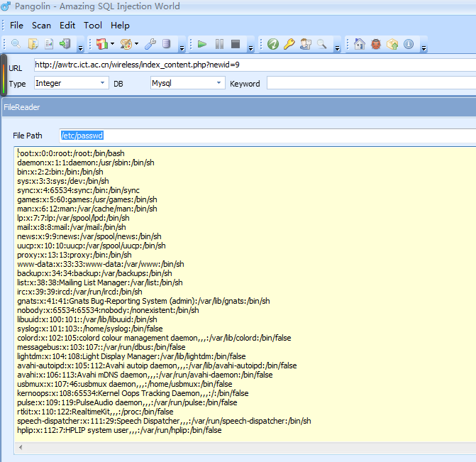Click the Avahi mDNS daemon line

click(x=145, y=375)
